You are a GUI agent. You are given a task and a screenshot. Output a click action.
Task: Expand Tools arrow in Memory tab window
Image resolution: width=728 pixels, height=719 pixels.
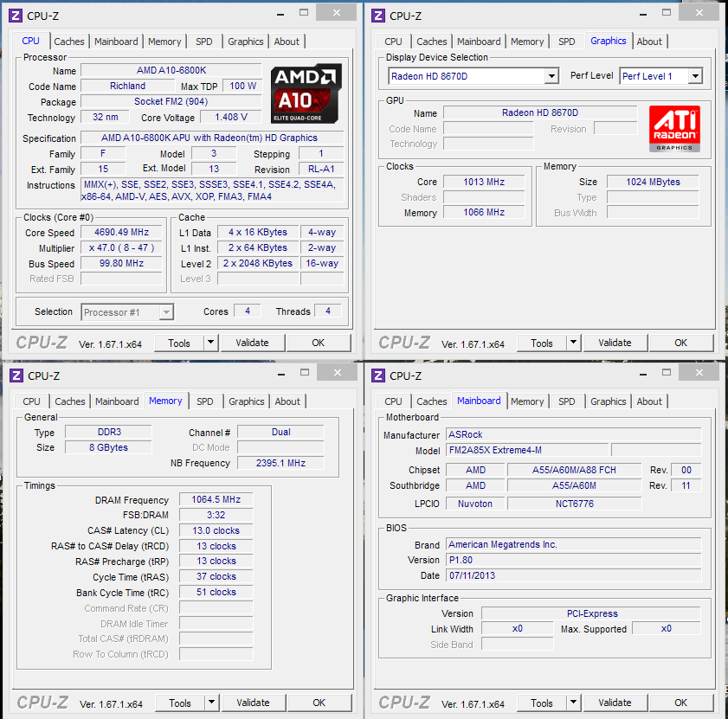212,703
